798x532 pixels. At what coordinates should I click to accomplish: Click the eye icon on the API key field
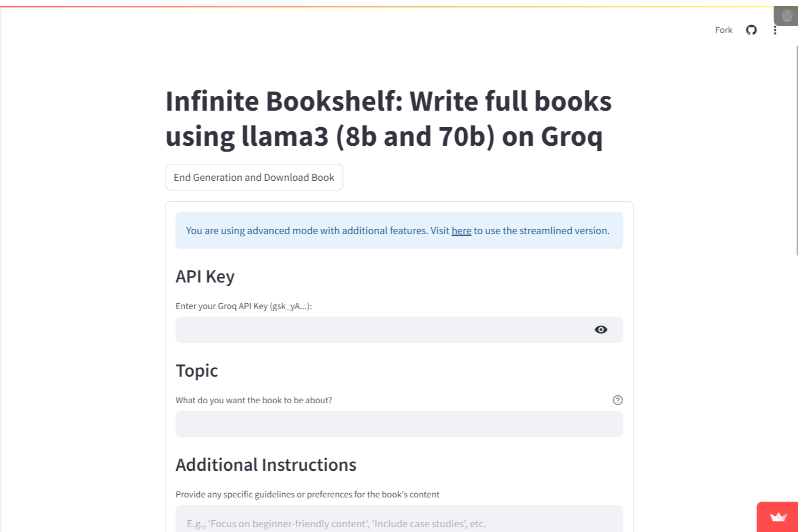coord(600,329)
